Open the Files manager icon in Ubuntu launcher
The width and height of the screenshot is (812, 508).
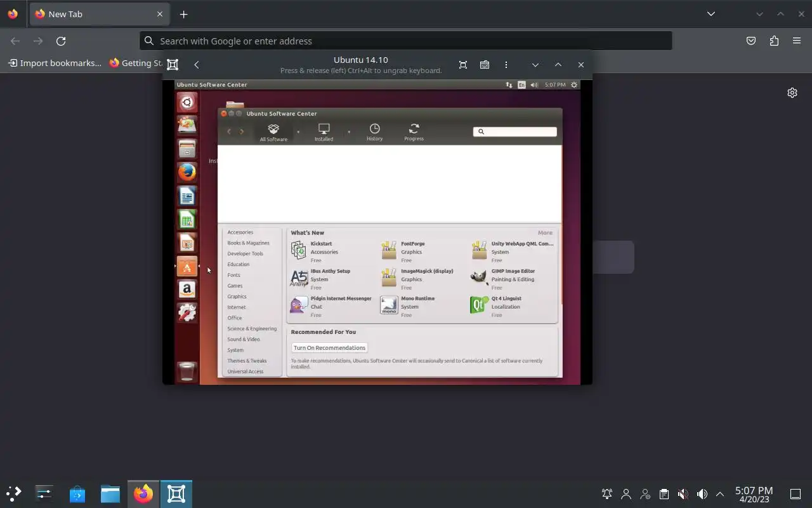pos(187,149)
